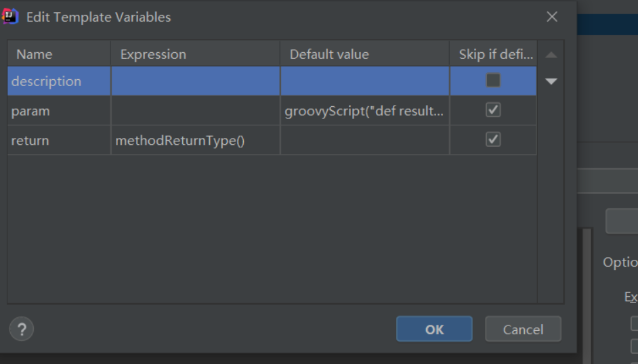Open help with the question mark icon
Screen dimensions: 638x364
tap(22, 329)
